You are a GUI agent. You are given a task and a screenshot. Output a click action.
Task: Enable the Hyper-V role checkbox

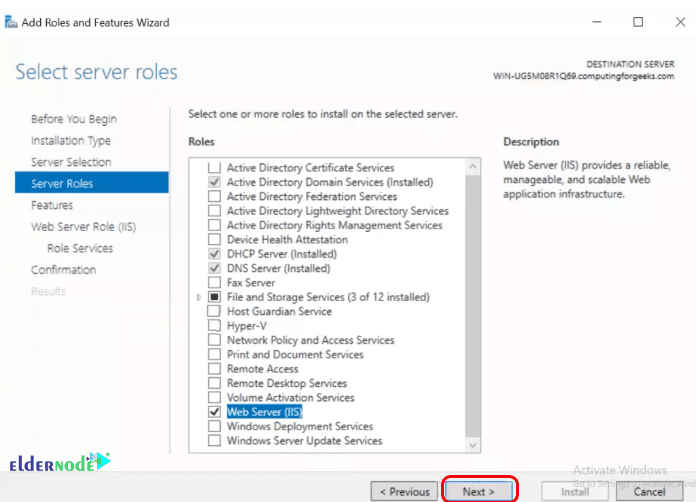213,326
